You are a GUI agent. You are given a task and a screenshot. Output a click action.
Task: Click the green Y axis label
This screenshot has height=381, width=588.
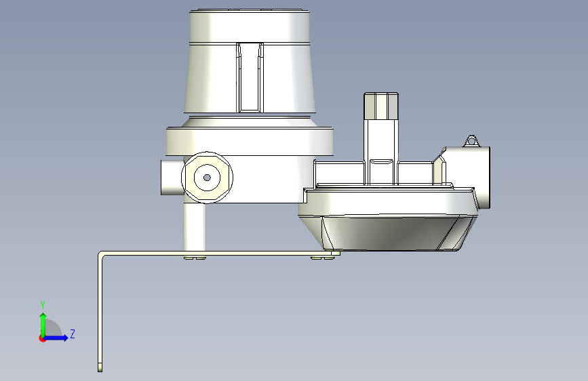tap(43, 304)
